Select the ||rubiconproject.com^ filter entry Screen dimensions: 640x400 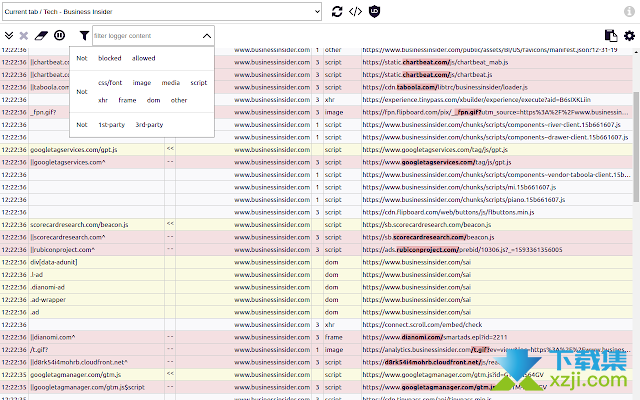[62, 250]
